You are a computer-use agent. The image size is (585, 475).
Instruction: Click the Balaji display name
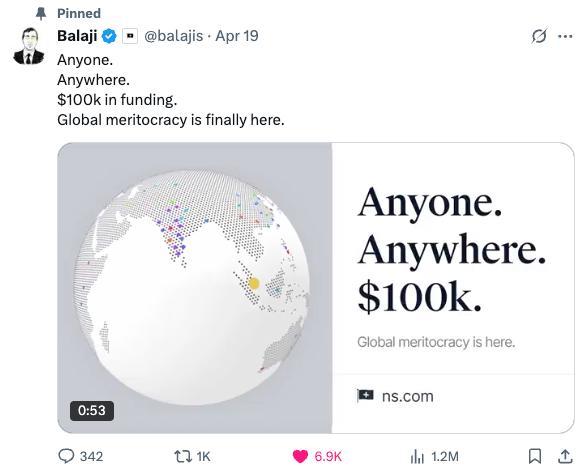click(x=77, y=36)
